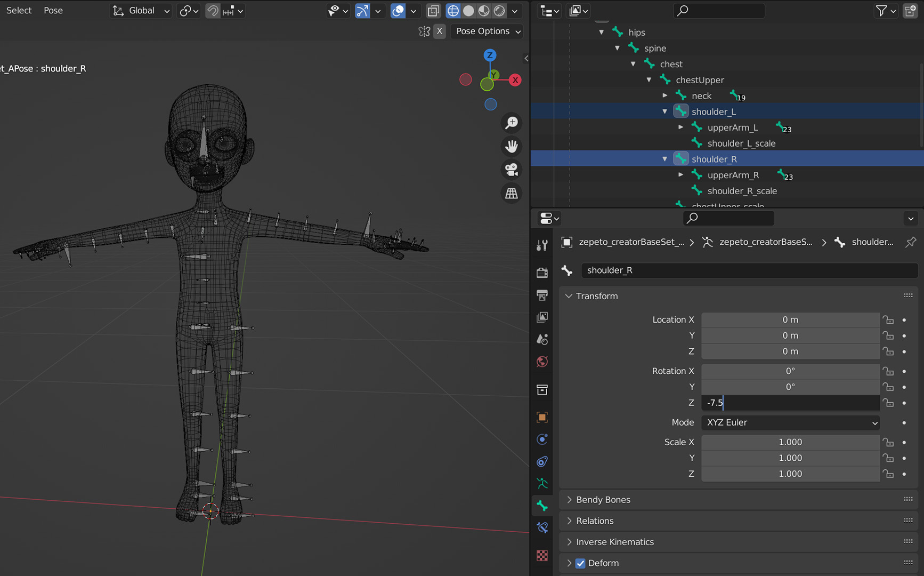
Task: Select the neck bone in the outliner
Action: pos(702,95)
